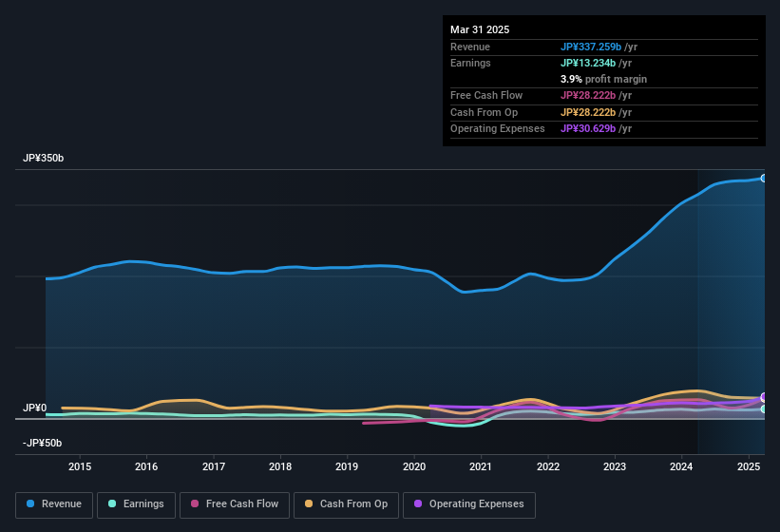780x532 pixels.
Task: Click the 2024 x-axis label
Action: pyautogui.click(x=681, y=466)
